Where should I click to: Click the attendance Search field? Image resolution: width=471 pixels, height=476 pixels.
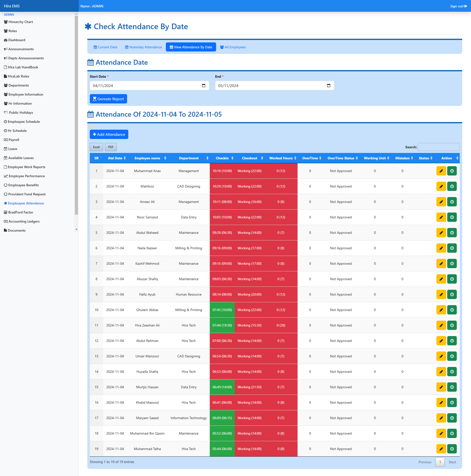tap(438, 147)
